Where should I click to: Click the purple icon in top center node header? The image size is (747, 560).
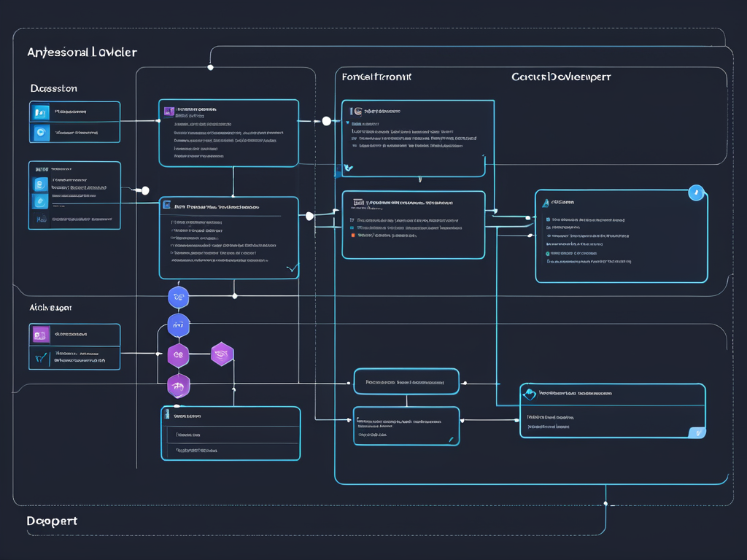click(169, 111)
